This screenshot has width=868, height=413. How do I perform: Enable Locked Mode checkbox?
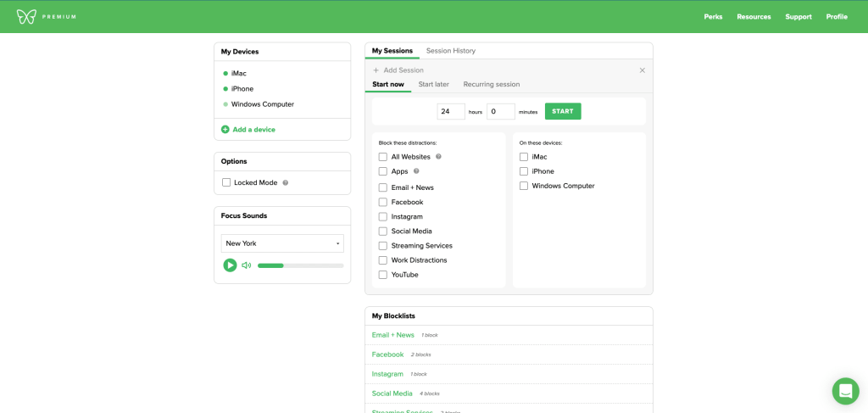click(x=226, y=182)
